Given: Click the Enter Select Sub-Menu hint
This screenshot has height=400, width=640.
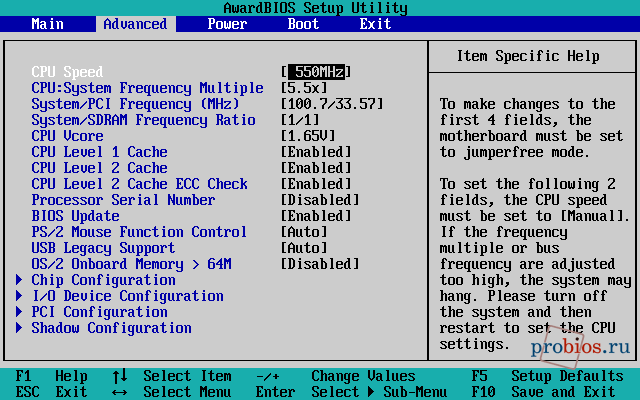Looking at the screenshot, I should (x=351, y=392).
